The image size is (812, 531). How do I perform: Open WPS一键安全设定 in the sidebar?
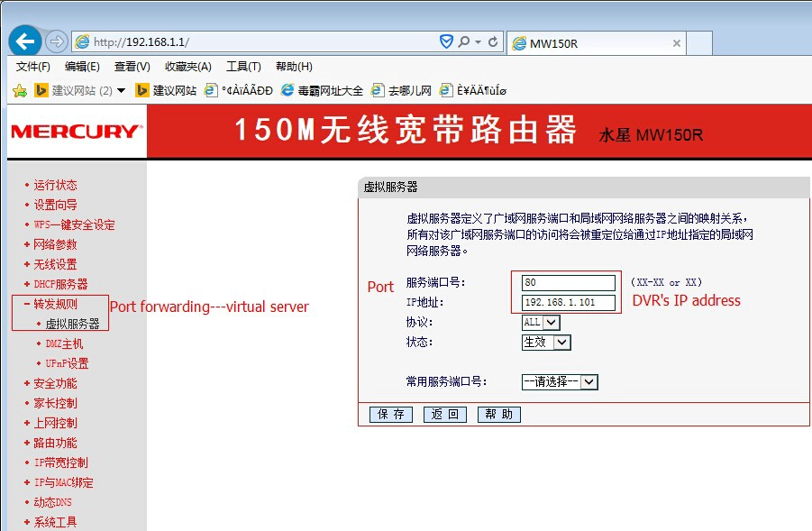(x=74, y=224)
